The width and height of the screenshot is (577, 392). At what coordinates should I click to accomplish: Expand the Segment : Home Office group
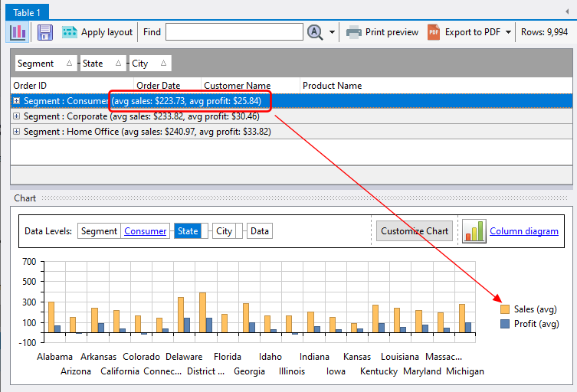[x=17, y=132]
